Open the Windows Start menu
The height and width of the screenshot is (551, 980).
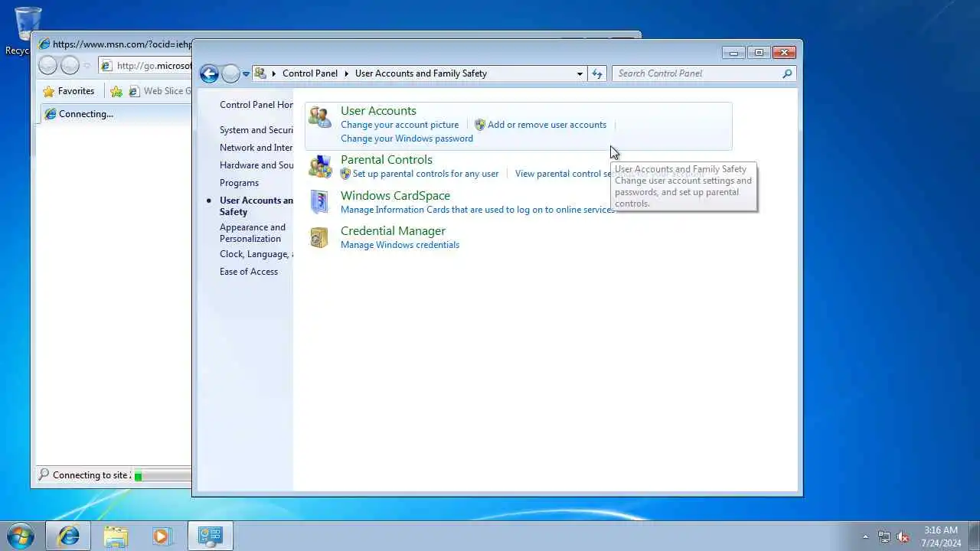tap(20, 536)
